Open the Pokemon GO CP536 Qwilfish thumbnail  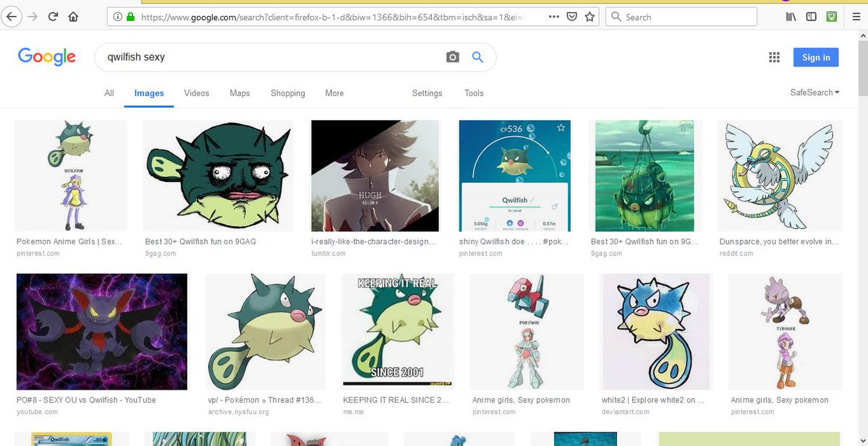(x=515, y=176)
